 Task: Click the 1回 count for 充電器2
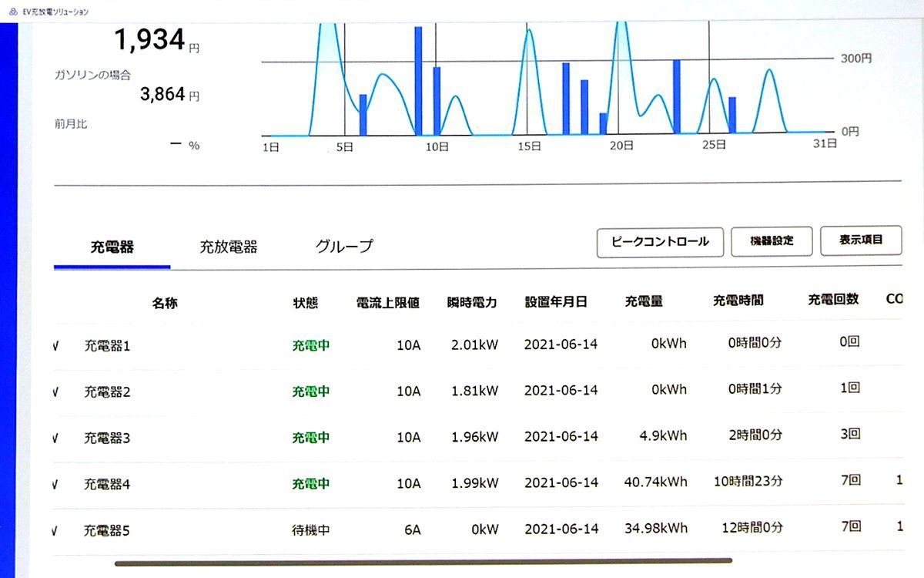click(x=850, y=388)
